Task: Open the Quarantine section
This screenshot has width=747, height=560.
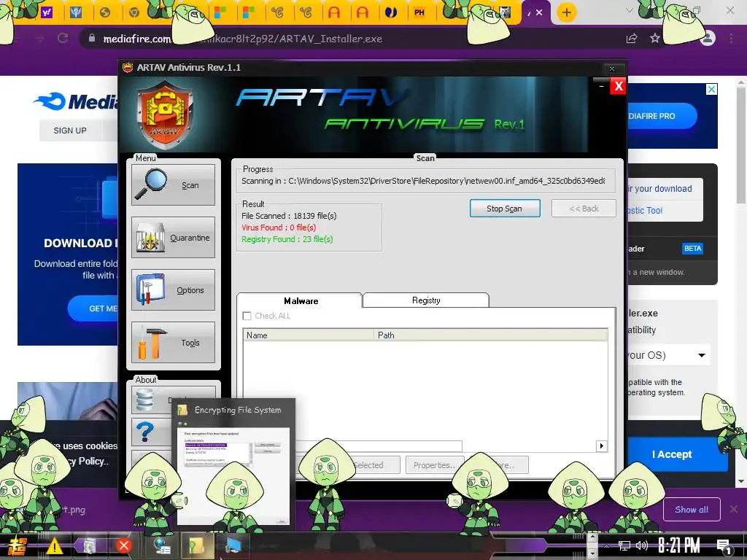Action: pyautogui.click(x=173, y=238)
